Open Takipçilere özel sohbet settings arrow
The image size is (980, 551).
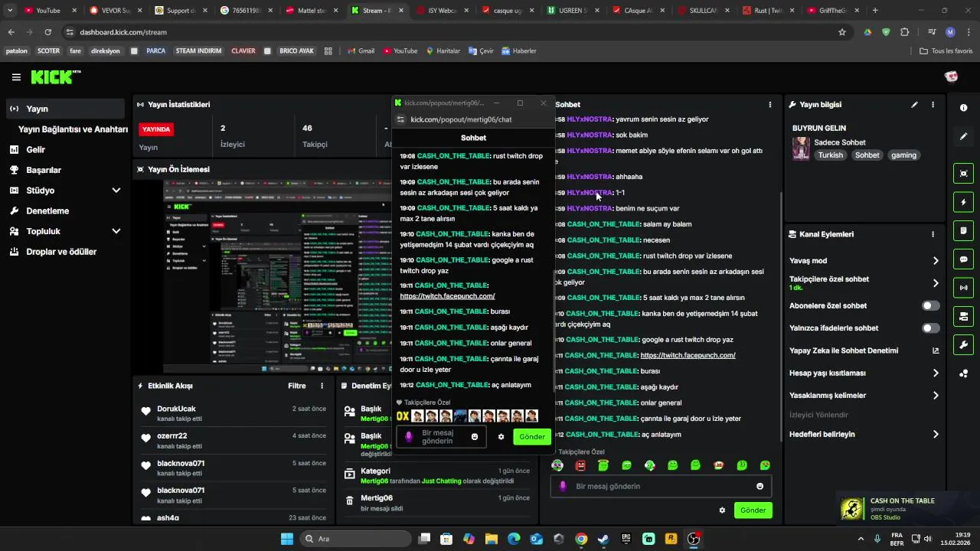coord(936,283)
